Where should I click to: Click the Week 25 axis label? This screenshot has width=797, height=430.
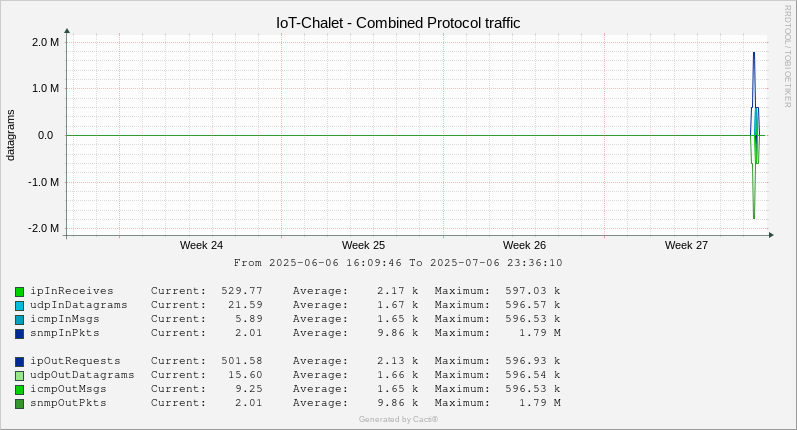coord(363,245)
